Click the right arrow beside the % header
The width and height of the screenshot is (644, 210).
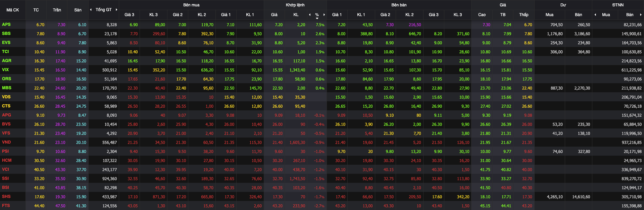coord(324,15)
